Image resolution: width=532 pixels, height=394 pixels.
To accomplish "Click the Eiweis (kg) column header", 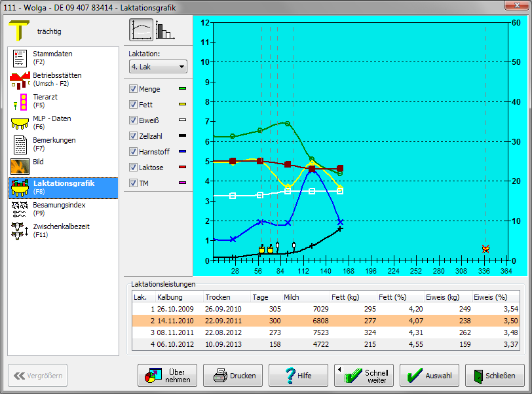I will (x=448, y=297).
